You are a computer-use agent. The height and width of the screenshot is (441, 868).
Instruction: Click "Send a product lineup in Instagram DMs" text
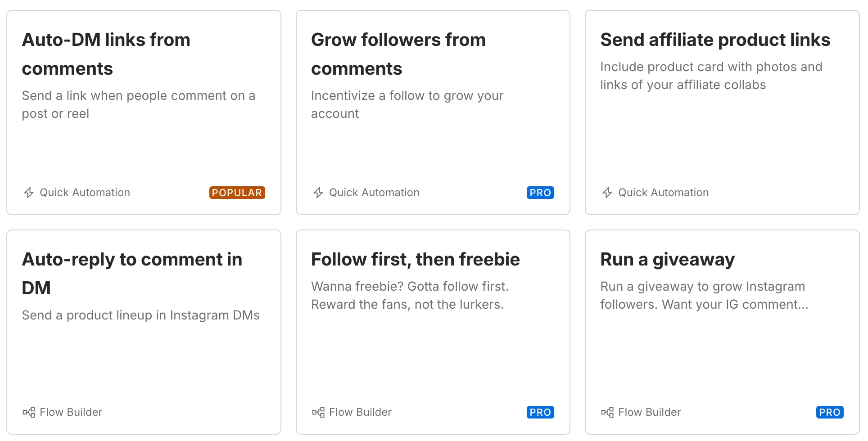tap(140, 315)
